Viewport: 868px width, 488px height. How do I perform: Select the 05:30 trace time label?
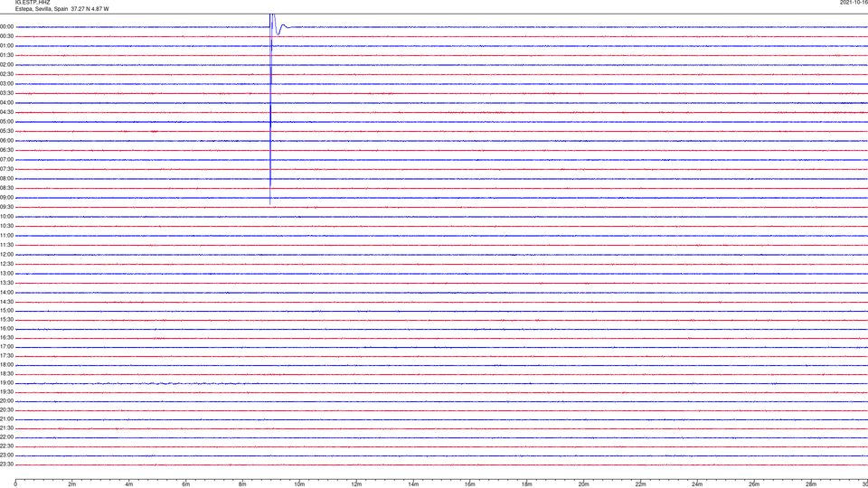tap(6, 131)
